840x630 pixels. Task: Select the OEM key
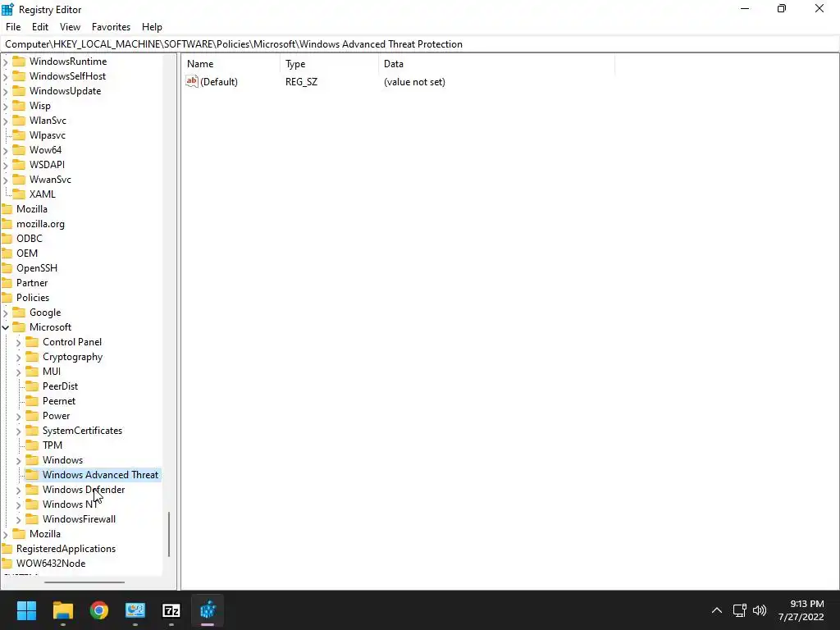click(x=27, y=253)
